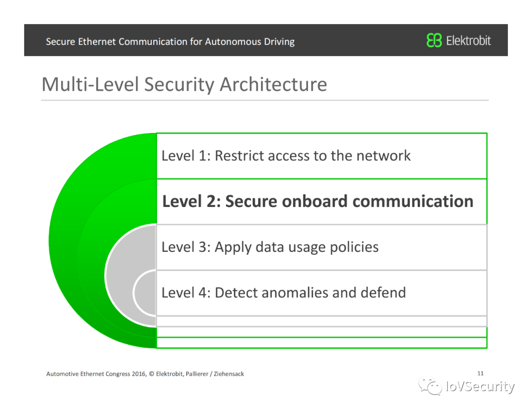Click the Elektrobit wordmark text
This screenshot has height=411, width=532.
click(468, 40)
